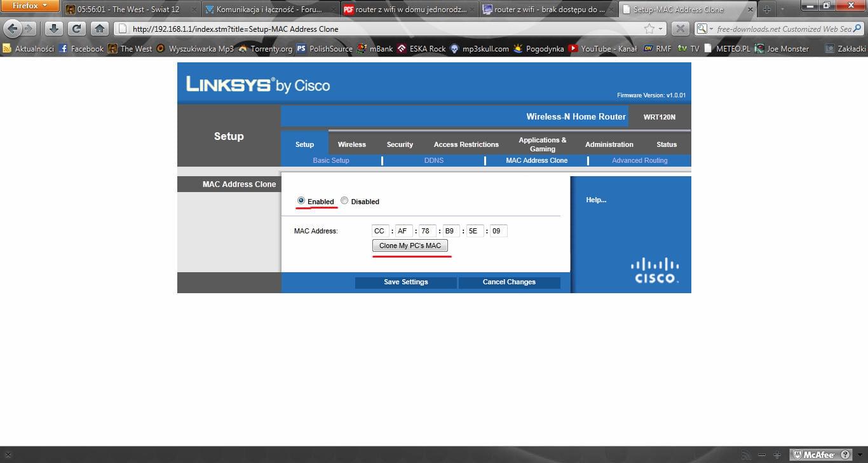The height and width of the screenshot is (463, 868).
Task: Open the Wireless main tab
Action: pyautogui.click(x=352, y=144)
